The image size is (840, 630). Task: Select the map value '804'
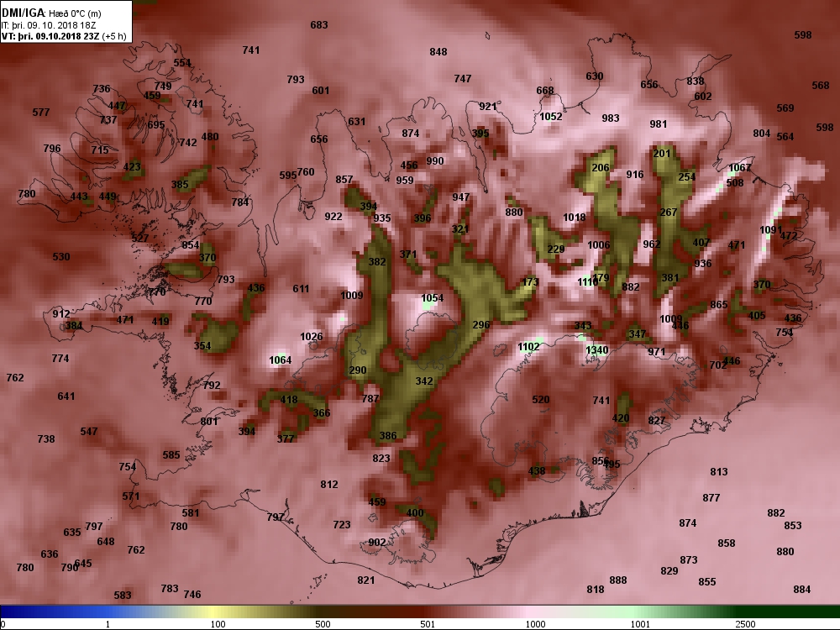tap(761, 134)
